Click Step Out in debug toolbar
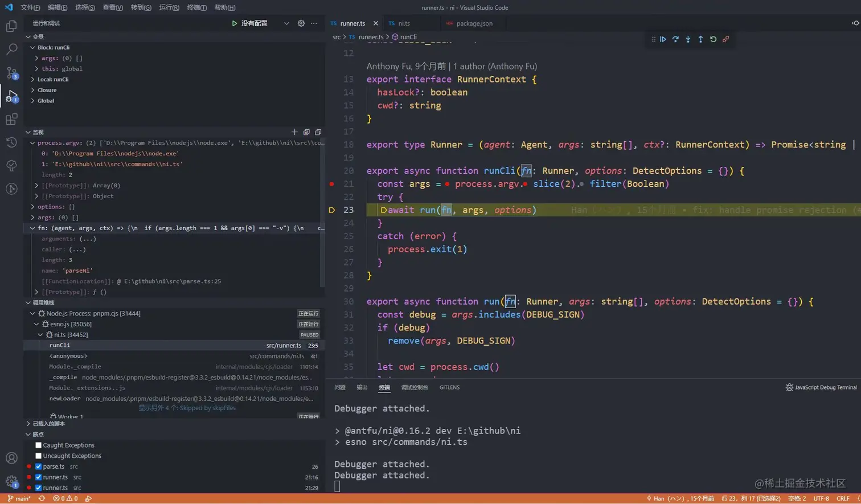Image resolution: width=861 pixels, height=504 pixels. [x=700, y=39]
